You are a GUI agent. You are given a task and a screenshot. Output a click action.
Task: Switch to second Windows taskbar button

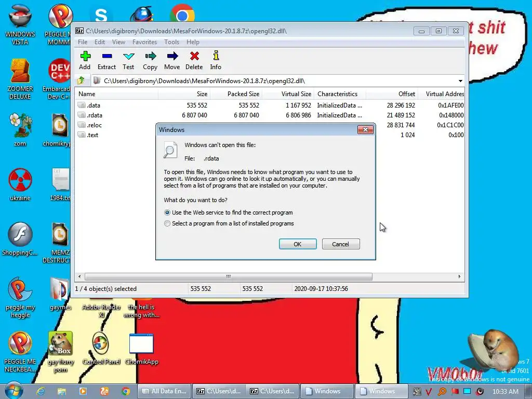[381, 391]
